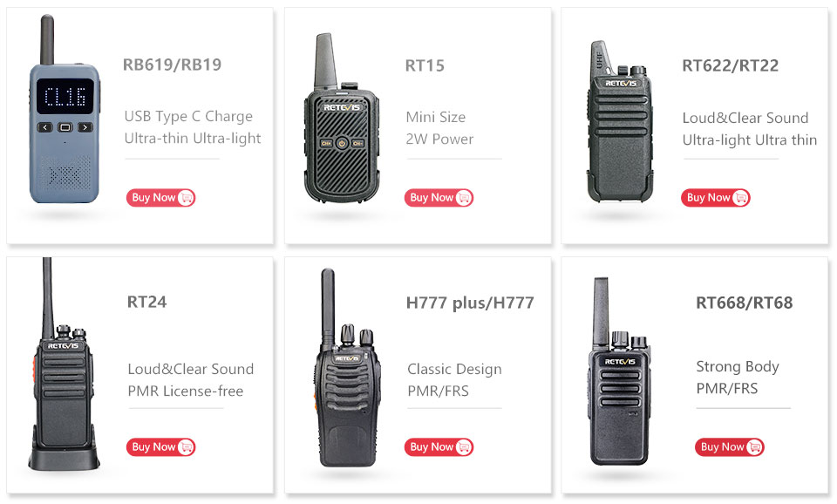Open the RT15 mini radio image
Viewport: 837px width, 504px height.
click(342, 119)
